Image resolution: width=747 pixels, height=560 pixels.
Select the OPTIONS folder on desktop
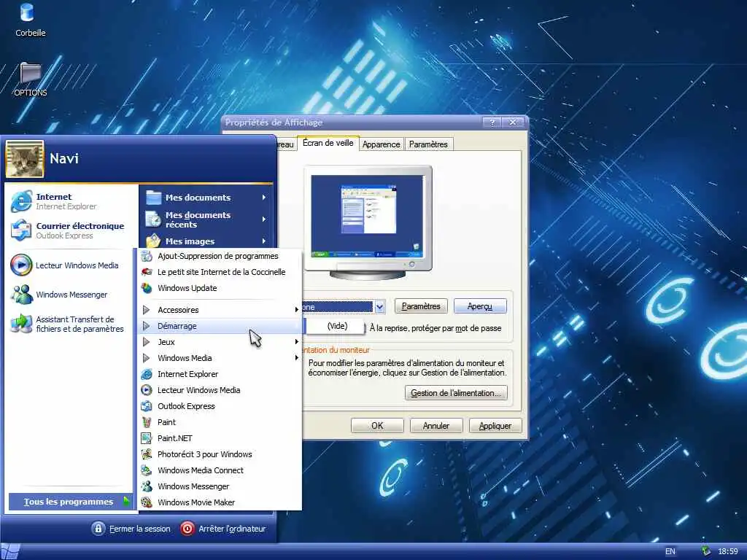(x=31, y=73)
